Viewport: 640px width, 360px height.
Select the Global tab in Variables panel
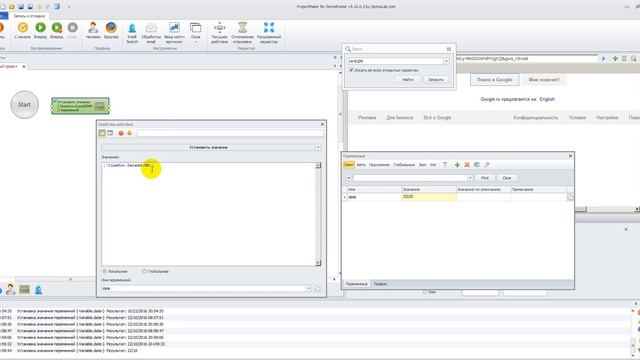click(x=404, y=165)
